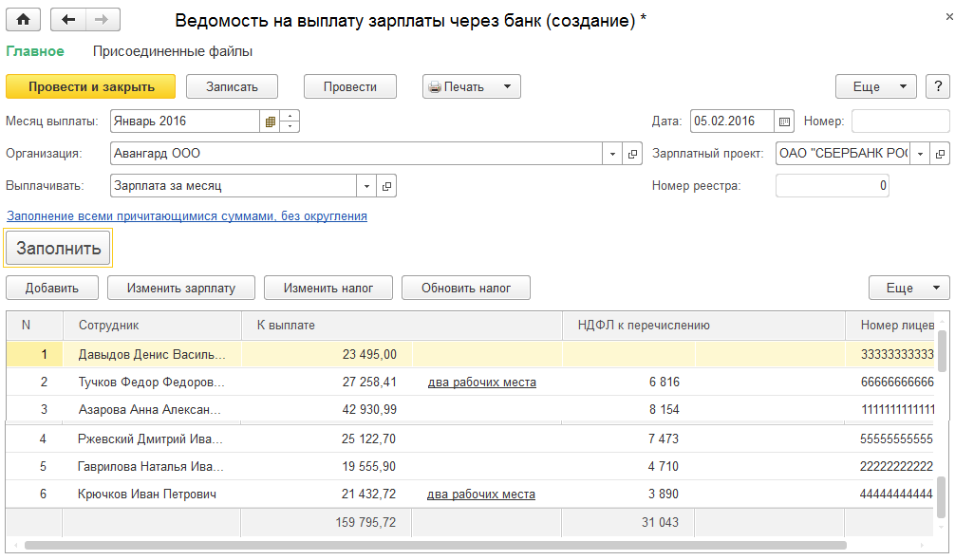This screenshot has height=560, width=955.
Task: Open Организация record with the open-form icon
Action: point(633,153)
